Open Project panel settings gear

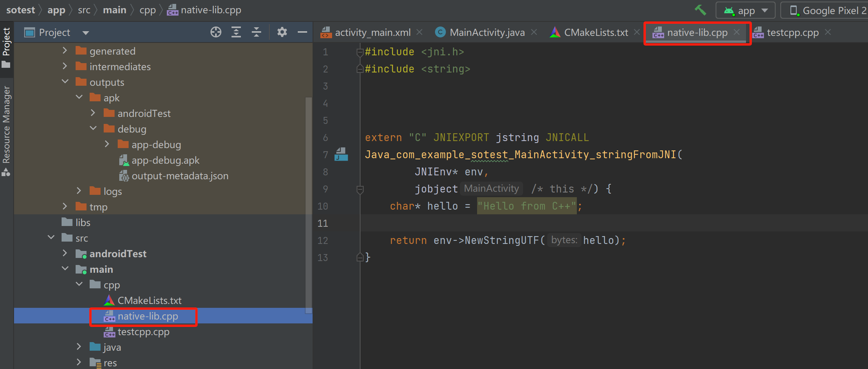[x=282, y=32]
